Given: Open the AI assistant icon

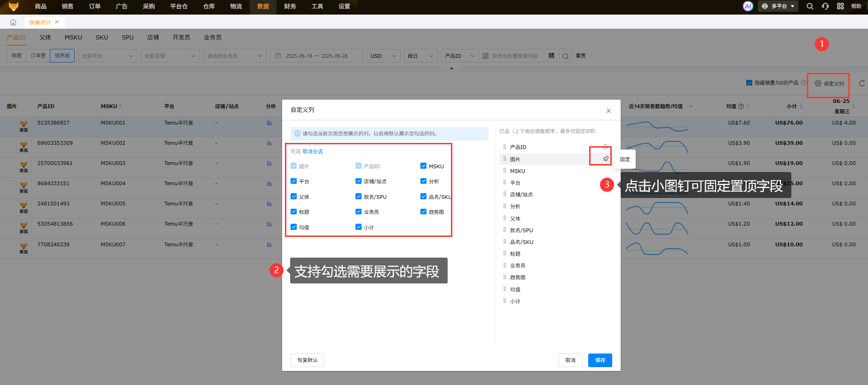Looking at the screenshot, I should [x=748, y=6].
